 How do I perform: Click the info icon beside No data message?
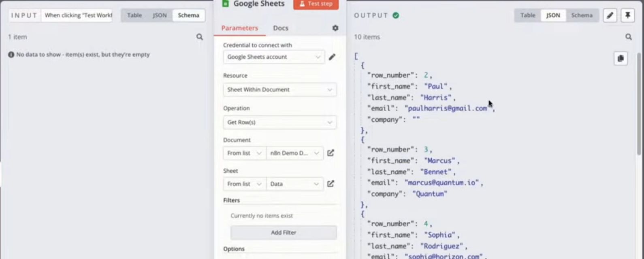(11, 55)
